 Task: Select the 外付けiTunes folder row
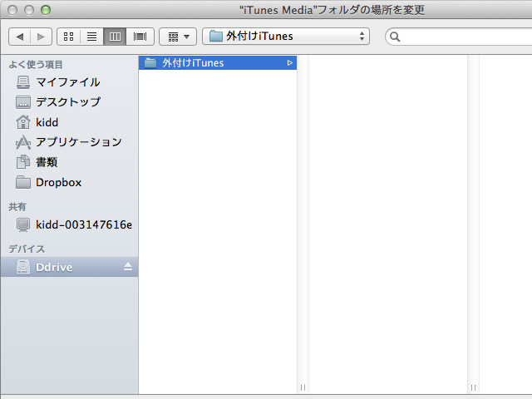pyautogui.click(x=218, y=63)
